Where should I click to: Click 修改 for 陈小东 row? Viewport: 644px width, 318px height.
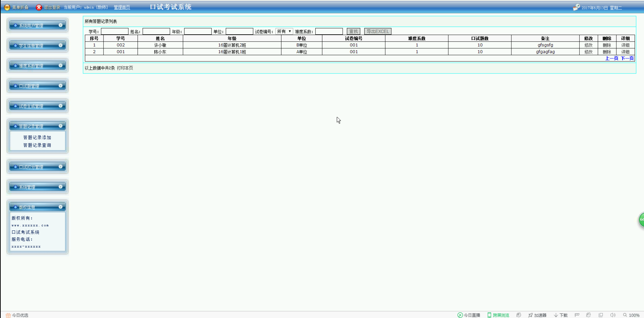click(588, 52)
